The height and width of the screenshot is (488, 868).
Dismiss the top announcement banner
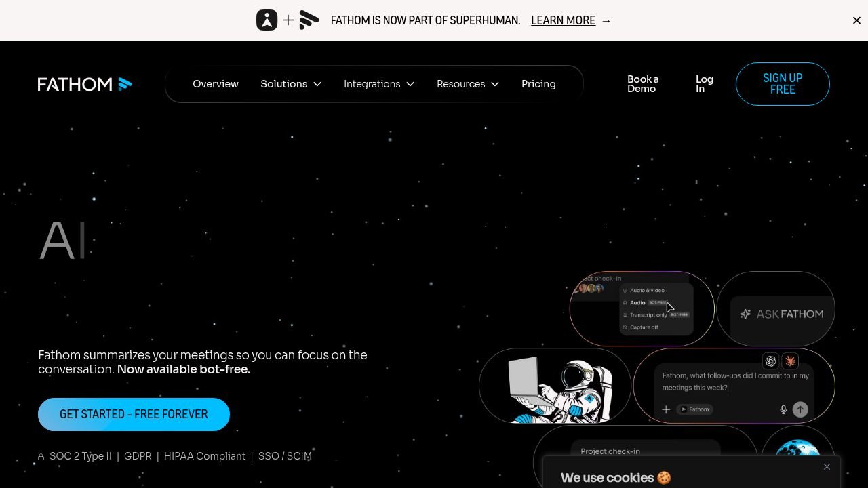pyautogui.click(x=856, y=20)
